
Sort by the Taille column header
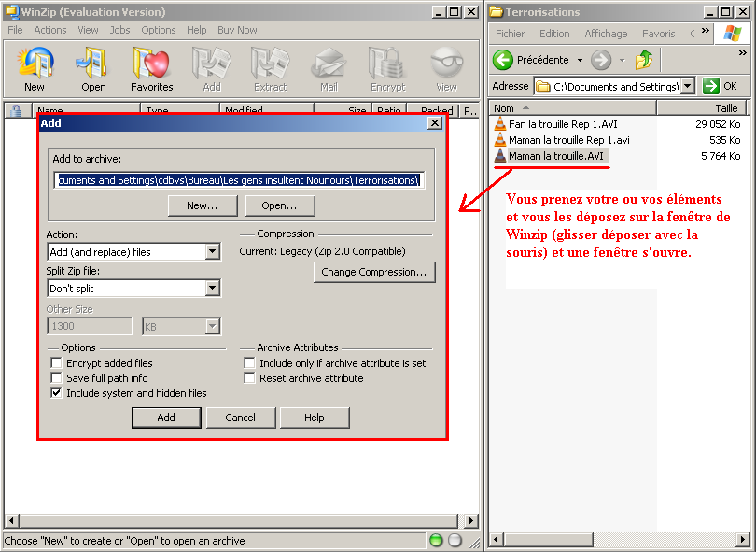pyautogui.click(x=702, y=108)
